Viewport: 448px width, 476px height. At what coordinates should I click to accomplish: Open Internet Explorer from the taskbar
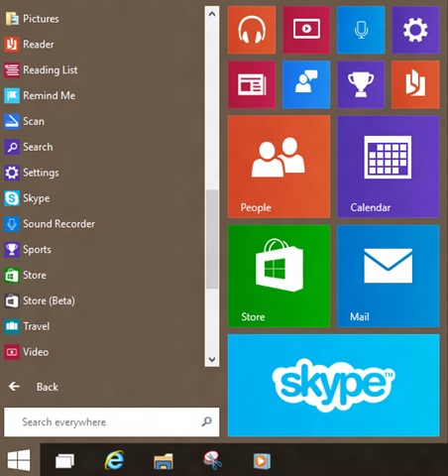(114, 460)
